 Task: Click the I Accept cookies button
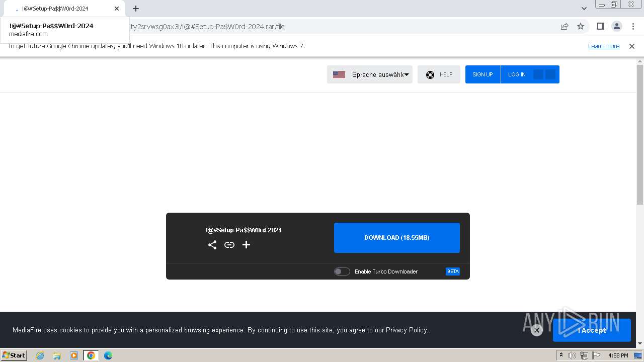[592, 330]
